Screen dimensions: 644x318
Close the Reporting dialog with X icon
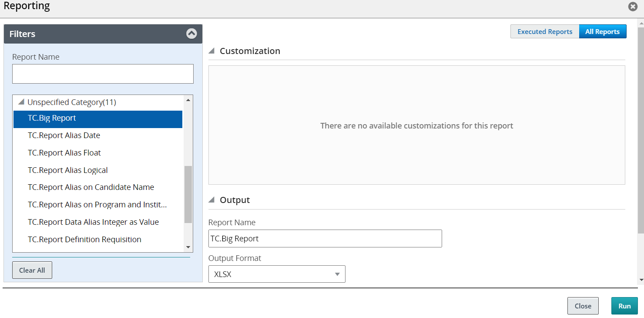[633, 7]
